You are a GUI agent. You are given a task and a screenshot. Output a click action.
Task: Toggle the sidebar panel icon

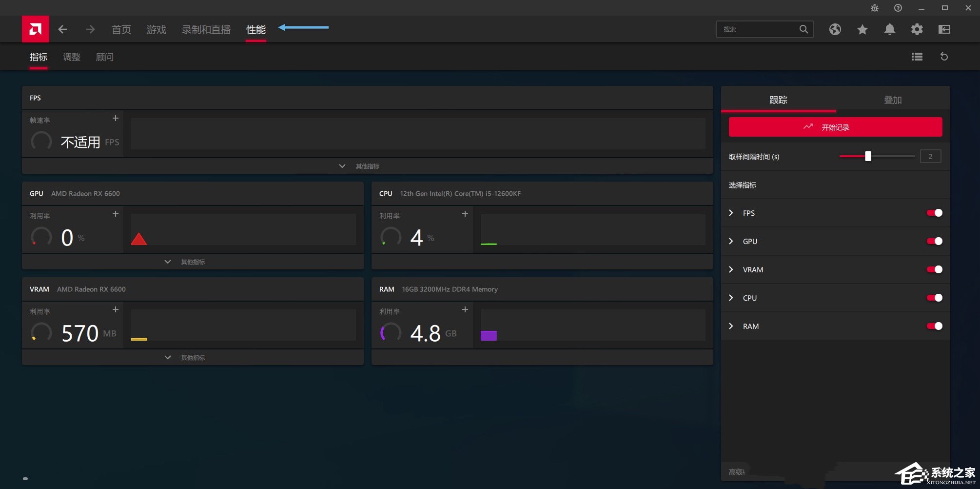(x=944, y=29)
